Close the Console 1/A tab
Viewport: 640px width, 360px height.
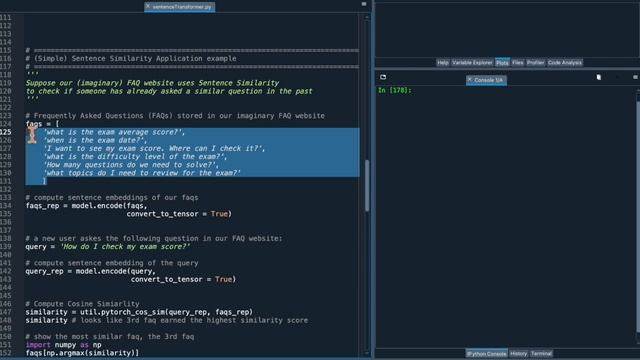click(x=469, y=80)
